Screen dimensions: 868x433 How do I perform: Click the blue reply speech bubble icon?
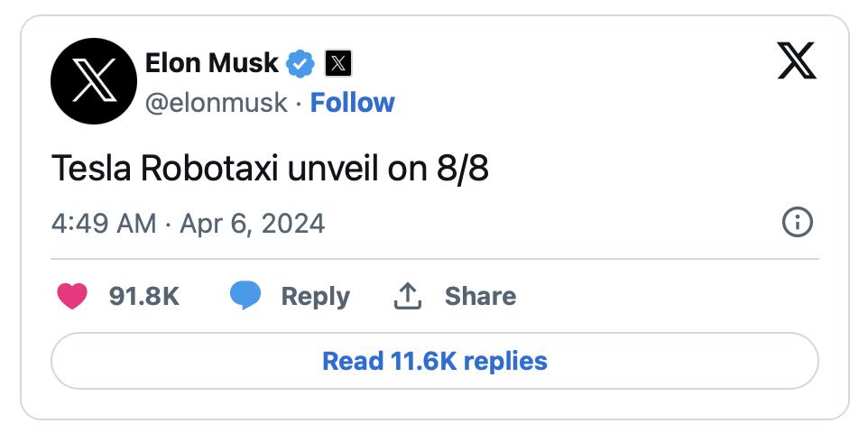(x=245, y=296)
